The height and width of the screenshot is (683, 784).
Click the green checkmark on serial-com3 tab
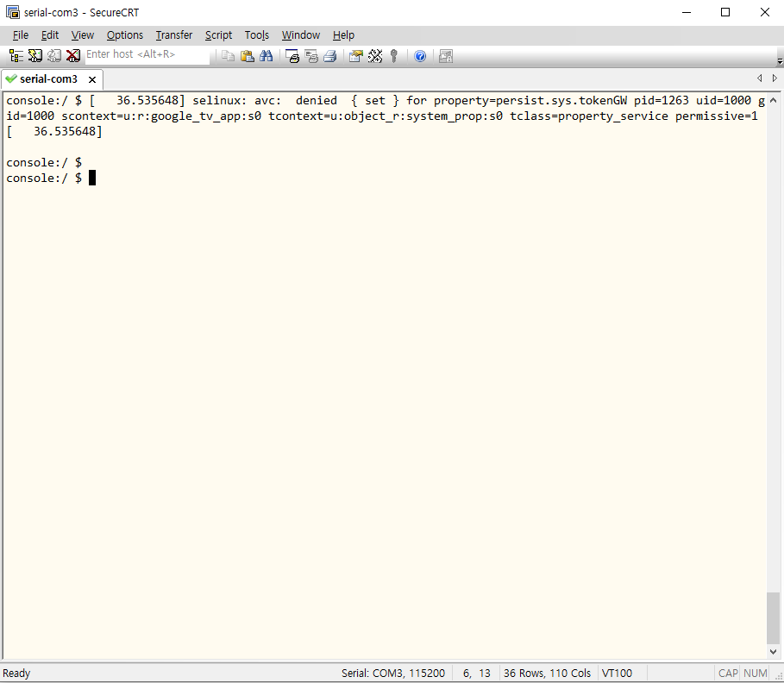coord(11,78)
